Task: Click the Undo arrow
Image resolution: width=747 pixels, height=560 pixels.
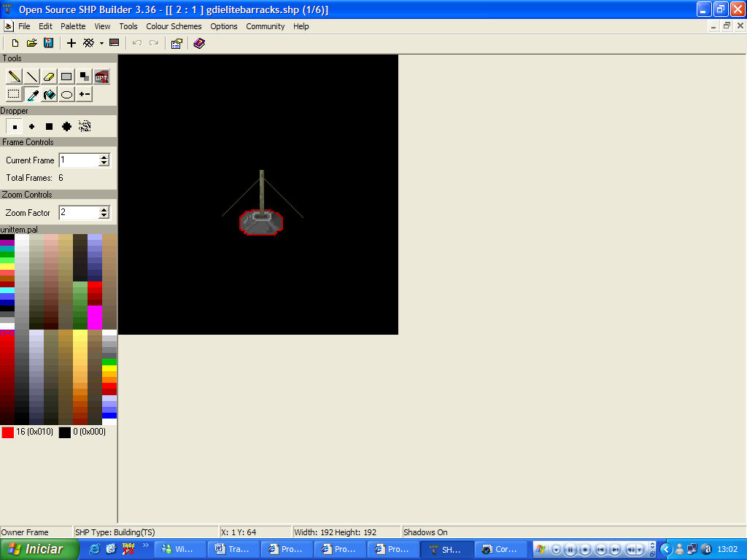Action: [137, 43]
